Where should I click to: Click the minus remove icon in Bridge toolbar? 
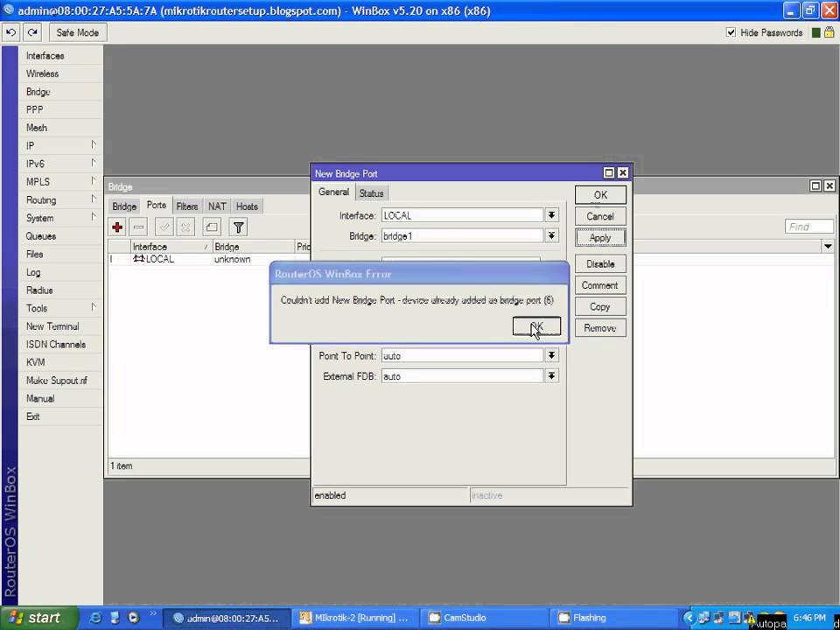coord(138,227)
